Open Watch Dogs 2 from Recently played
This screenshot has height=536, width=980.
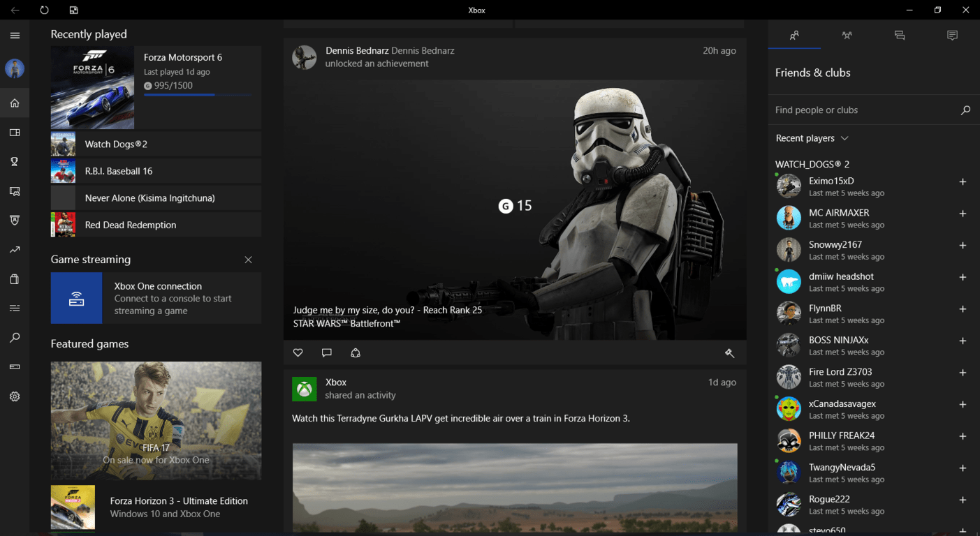coord(156,144)
